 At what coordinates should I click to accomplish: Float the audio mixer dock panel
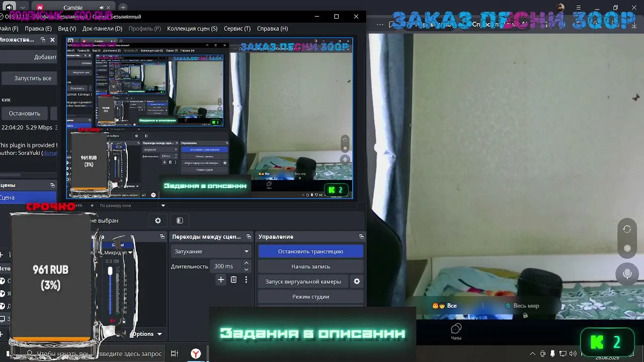(x=162, y=236)
